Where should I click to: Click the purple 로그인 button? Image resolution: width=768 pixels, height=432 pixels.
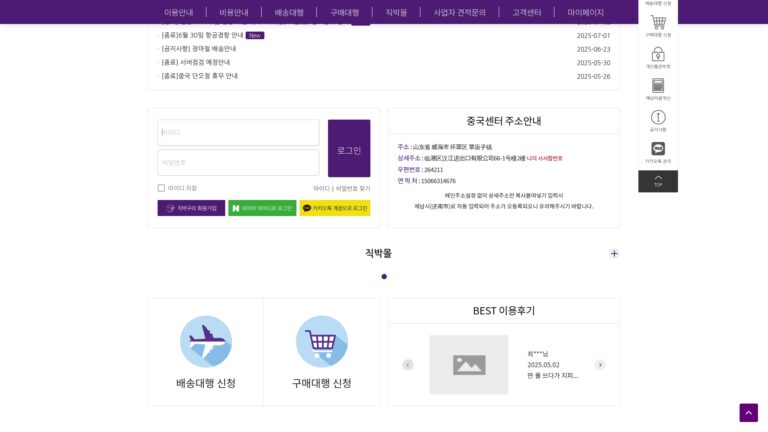click(x=349, y=148)
